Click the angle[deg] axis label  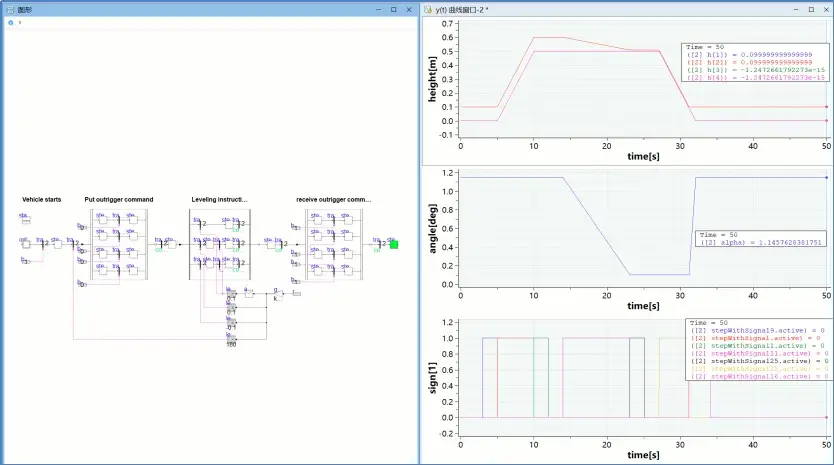pos(432,228)
